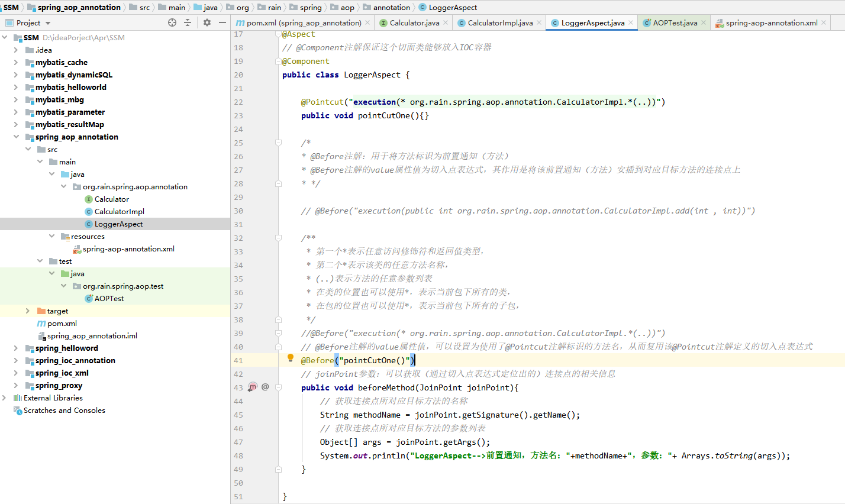845x504 pixels.
Task: Open Project panel settings gear
Action: click(x=207, y=22)
